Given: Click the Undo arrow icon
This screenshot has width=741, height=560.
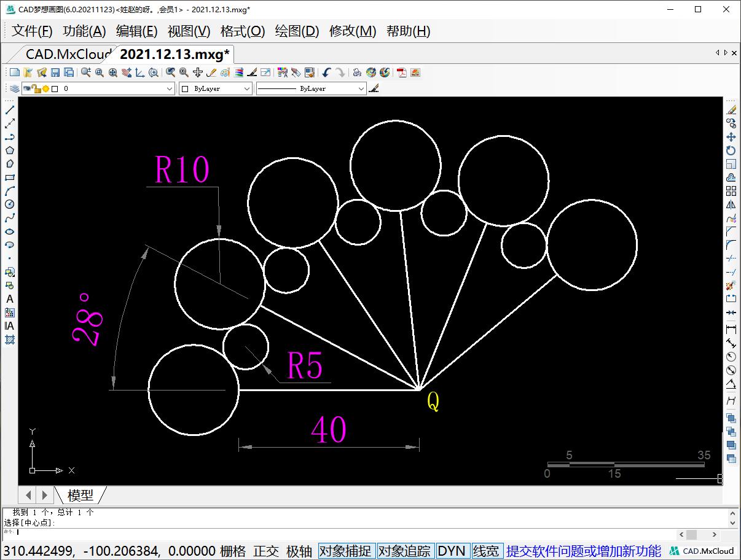Looking at the screenshot, I should point(326,72).
